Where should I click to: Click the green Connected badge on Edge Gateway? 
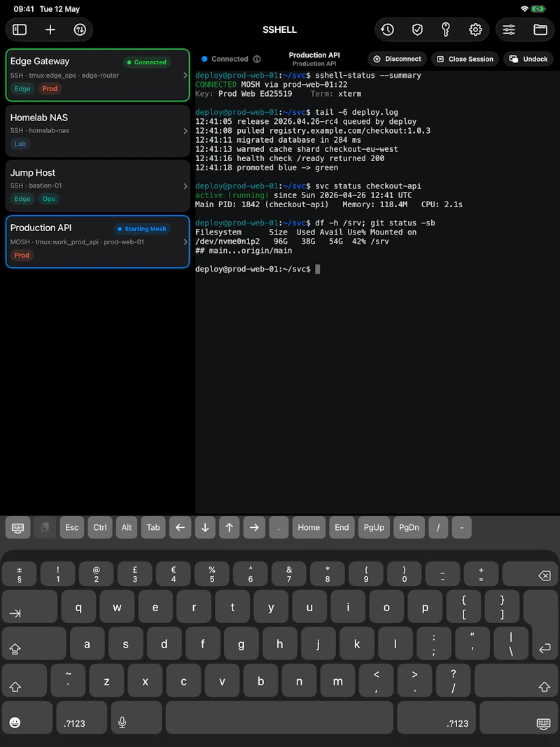click(x=147, y=62)
